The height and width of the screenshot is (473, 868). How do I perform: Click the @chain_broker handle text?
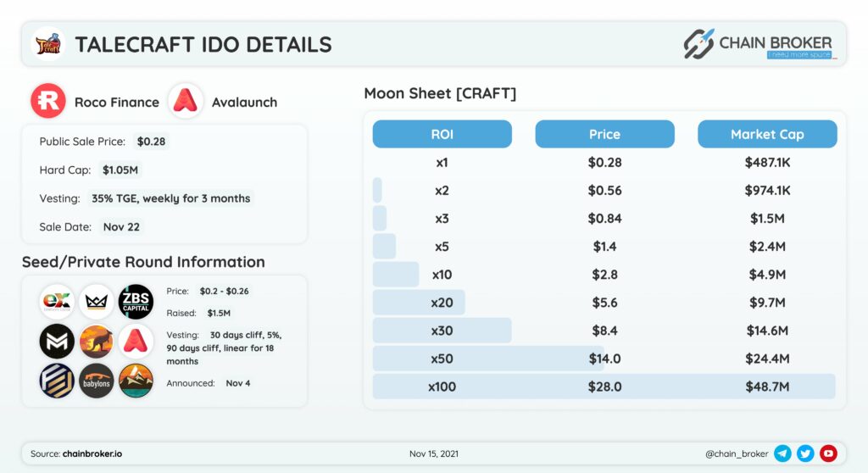tap(737, 454)
